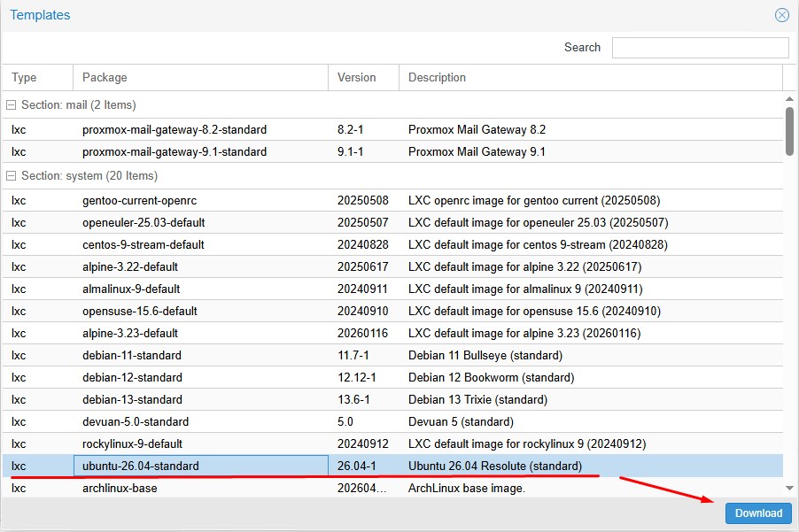Viewport: 799px width, 532px height.
Task: Click the Search input field
Action: click(700, 47)
